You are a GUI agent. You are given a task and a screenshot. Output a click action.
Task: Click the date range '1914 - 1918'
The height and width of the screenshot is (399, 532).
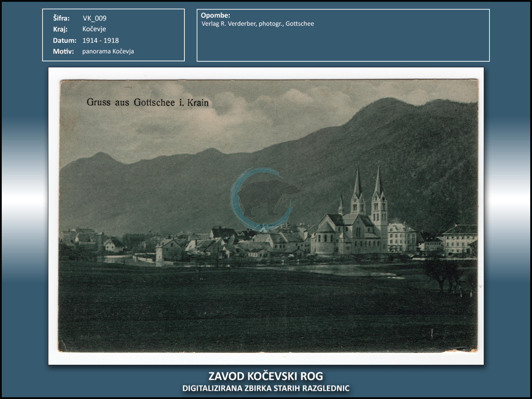(x=100, y=40)
